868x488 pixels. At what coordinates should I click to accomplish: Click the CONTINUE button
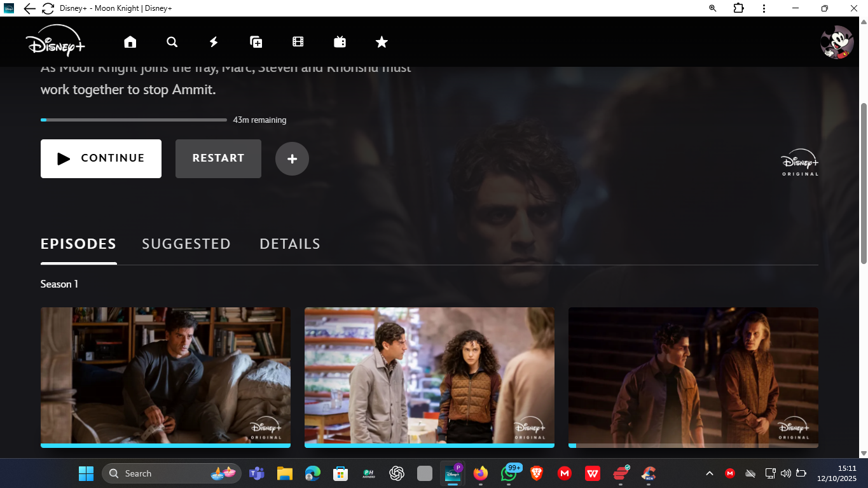pyautogui.click(x=100, y=158)
